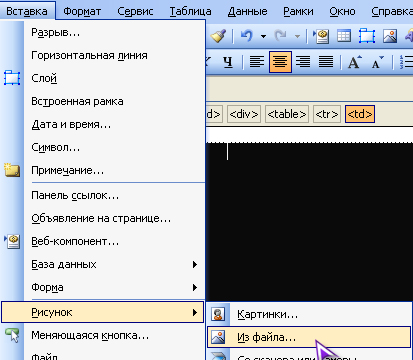Screen dimensions: 413x360
Task: Increase font size icon
Action: pos(354,62)
